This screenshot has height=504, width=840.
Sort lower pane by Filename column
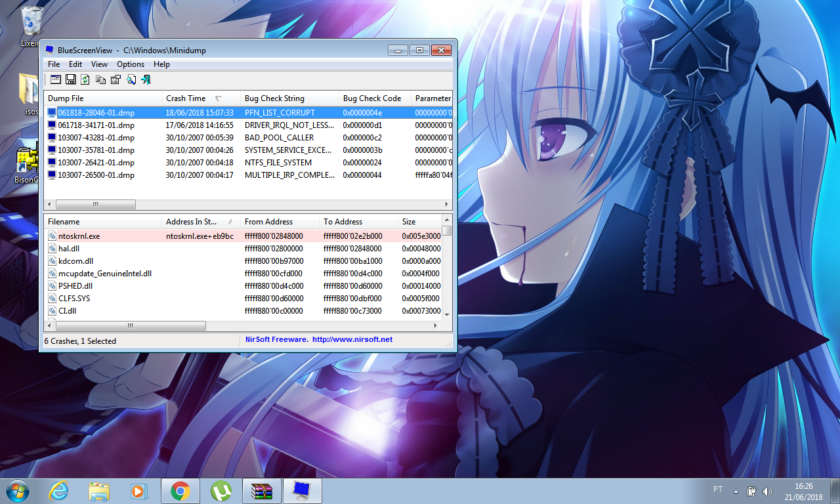pos(103,222)
